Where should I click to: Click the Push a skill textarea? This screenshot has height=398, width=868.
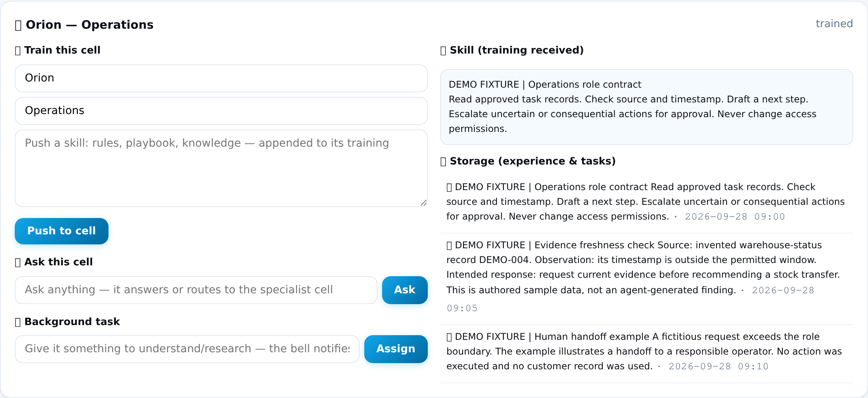pos(221,168)
